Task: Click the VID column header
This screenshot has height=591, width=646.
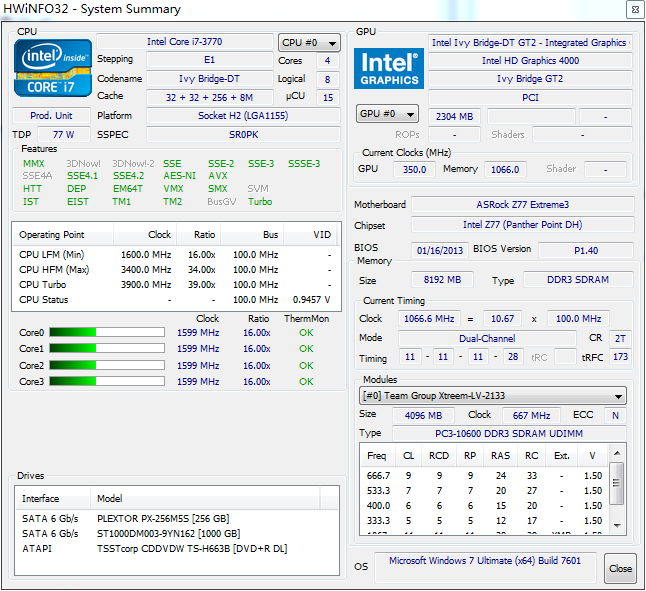Action: point(310,235)
